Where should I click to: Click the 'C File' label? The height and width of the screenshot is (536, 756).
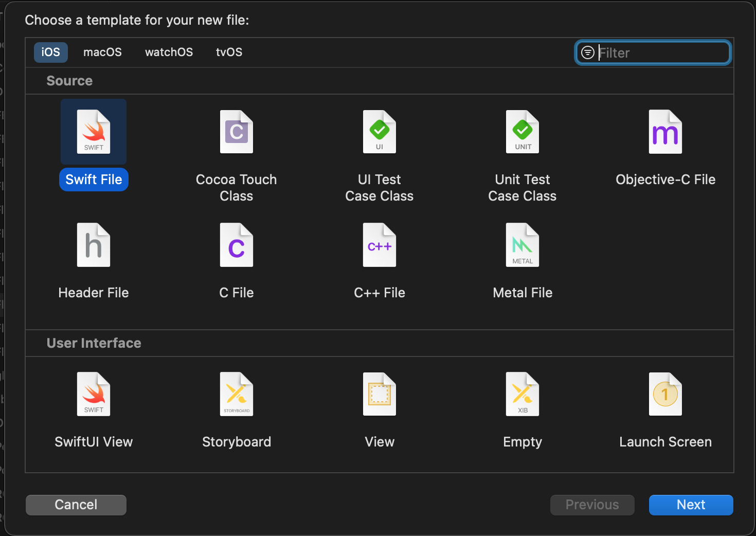[237, 293]
